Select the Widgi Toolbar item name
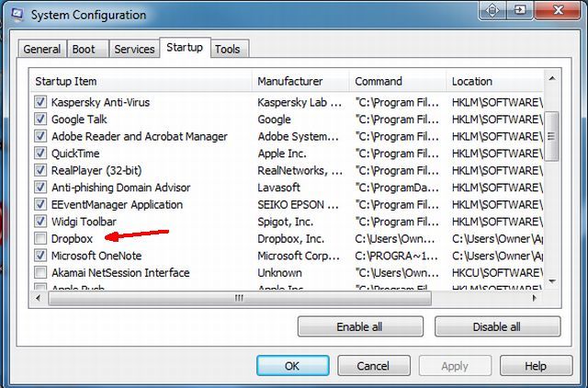 (84, 222)
